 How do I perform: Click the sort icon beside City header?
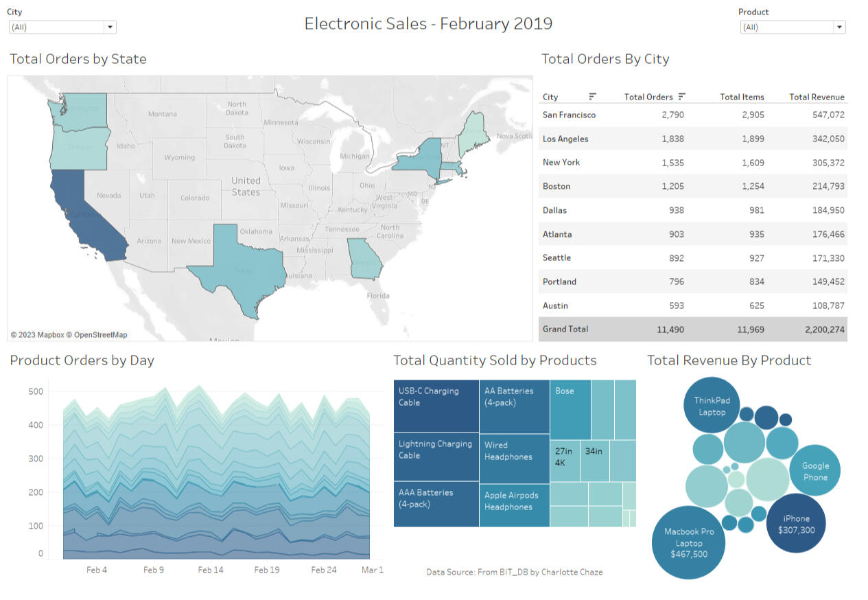(x=593, y=97)
